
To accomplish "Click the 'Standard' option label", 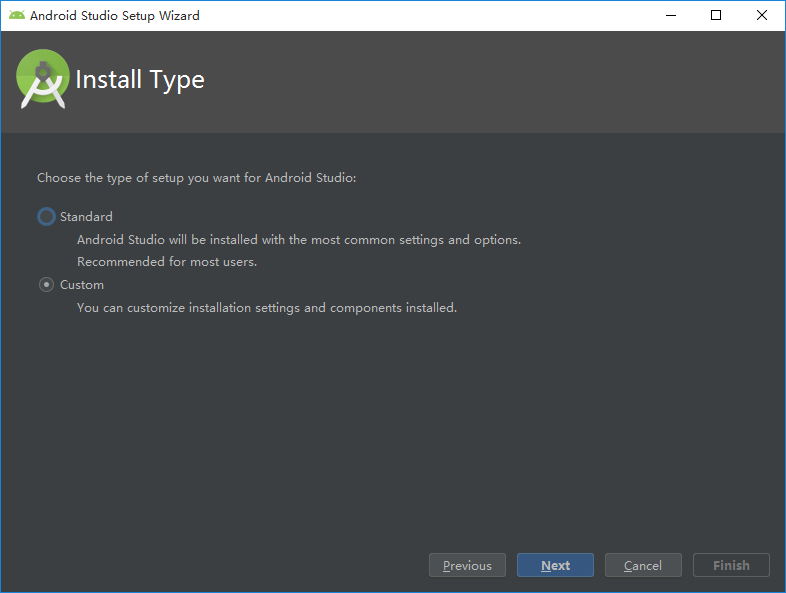I will pos(86,217).
